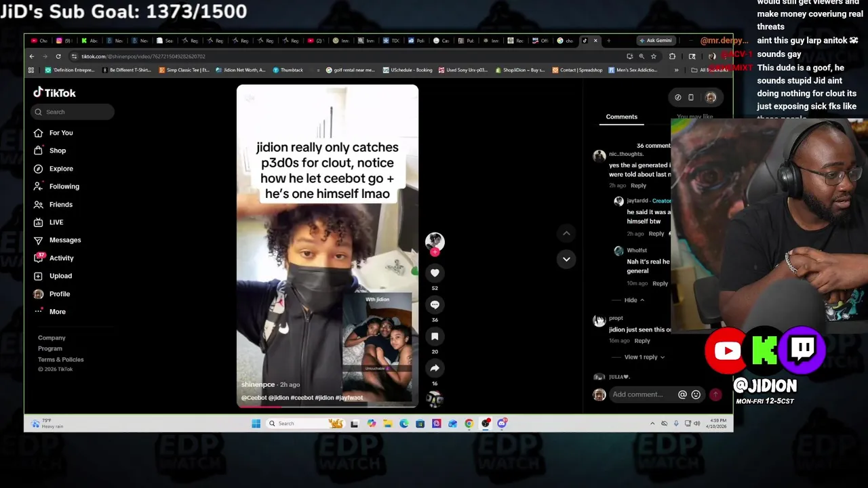Open the nic..thoughts commenter avatar
868x488 pixels.
[599, 157]
